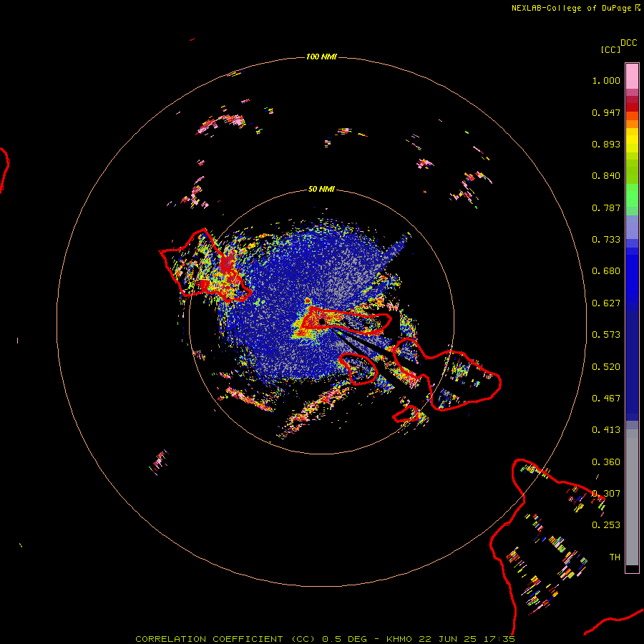Image resolution: width=644 pixels, height=644 pixels.
Task: Click the gray lower segment of the color bar
Action: pos(632,497)
